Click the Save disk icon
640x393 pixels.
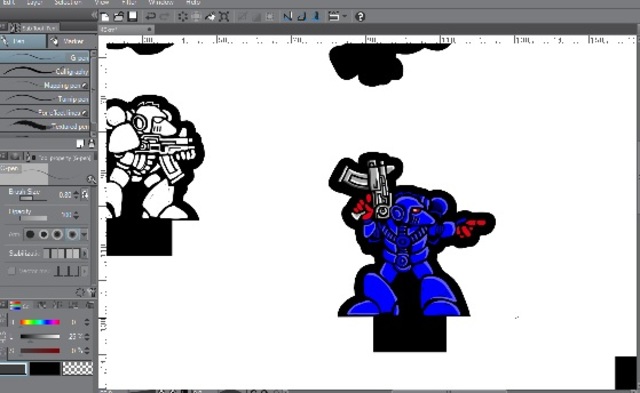click(132, 17)
